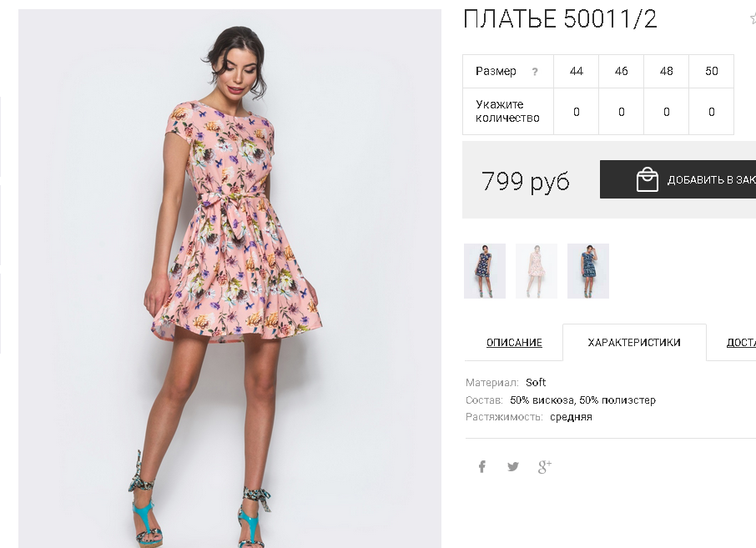
Task: Click the size 44 column header
Action: 576,72
